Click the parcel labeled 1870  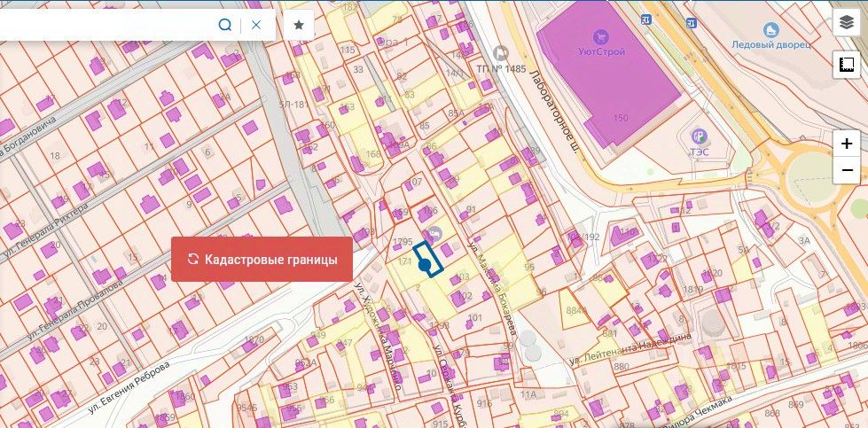(x=254, y=339)
